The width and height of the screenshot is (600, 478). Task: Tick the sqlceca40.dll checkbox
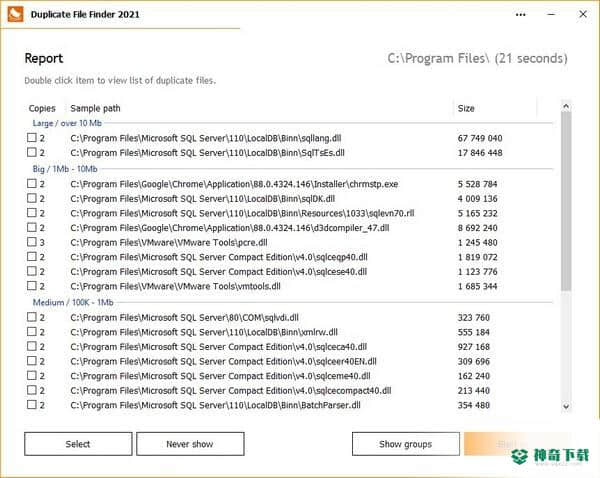pos(32,346)
